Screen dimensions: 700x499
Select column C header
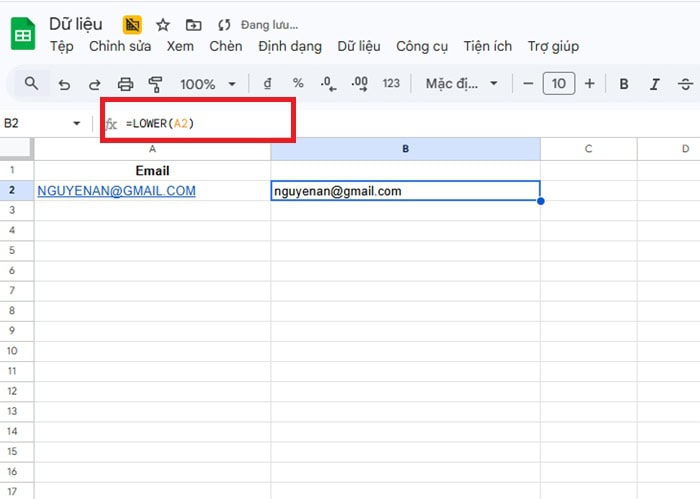[588, 149]
